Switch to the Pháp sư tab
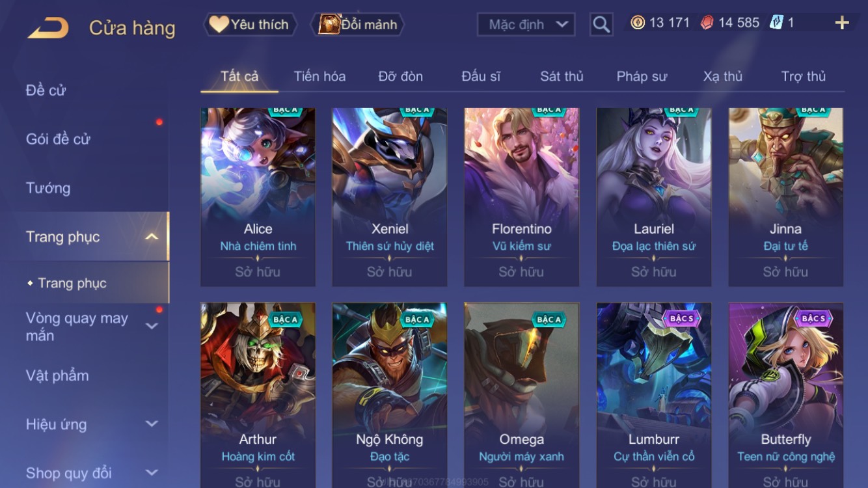Image resolution: width=868 pixels, height=488 pixels. [642, 76]
